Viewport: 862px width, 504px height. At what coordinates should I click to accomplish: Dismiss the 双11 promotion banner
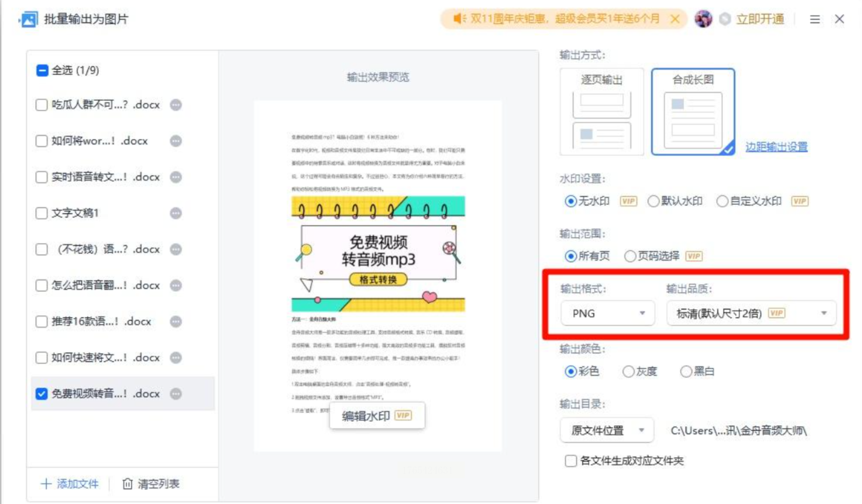[x=675, y=19]
